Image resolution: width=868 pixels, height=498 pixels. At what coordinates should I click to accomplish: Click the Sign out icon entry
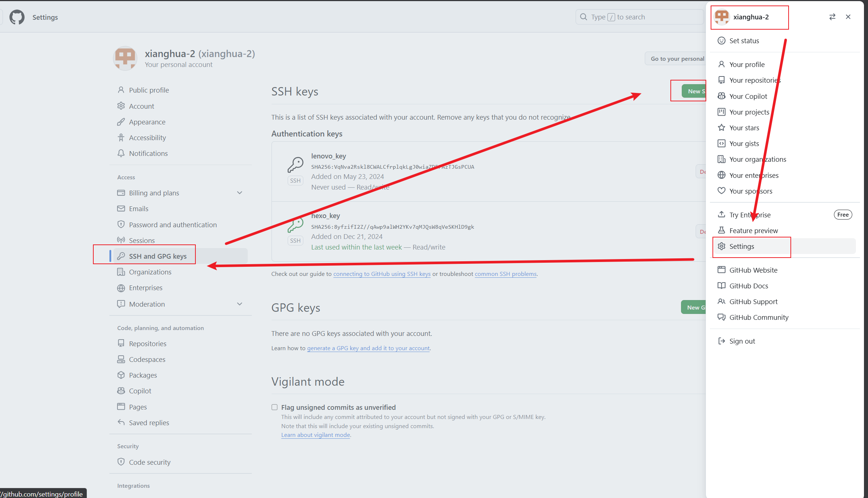(721, 341)
